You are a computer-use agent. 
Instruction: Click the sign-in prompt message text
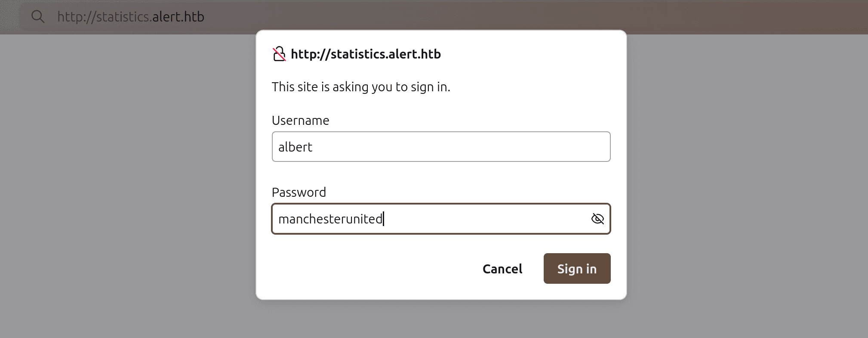pyautogui.click(x=361, y=87)
